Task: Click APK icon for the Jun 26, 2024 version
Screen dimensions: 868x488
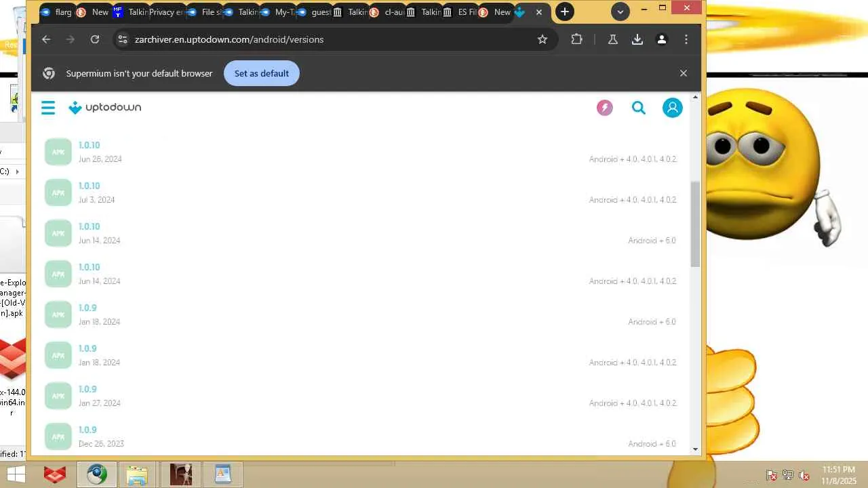Action: tap(58, 152)
